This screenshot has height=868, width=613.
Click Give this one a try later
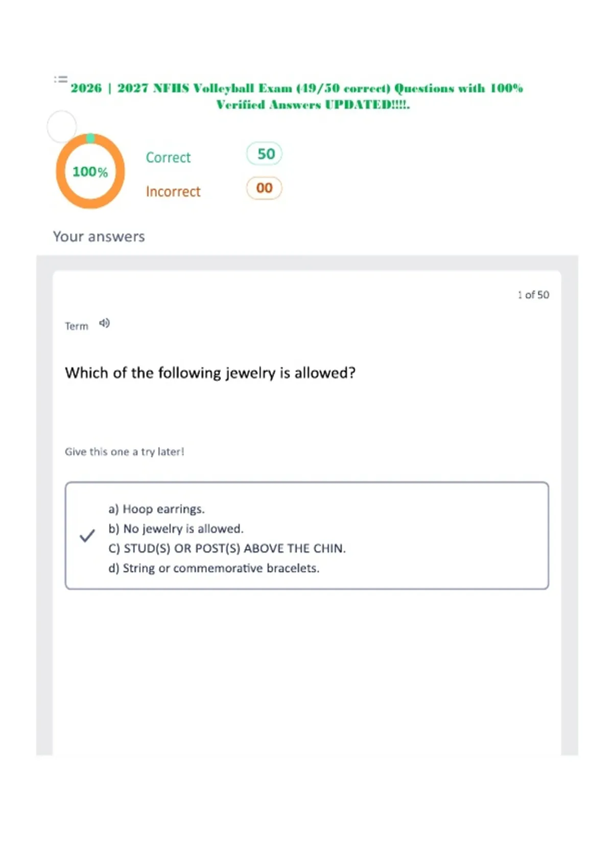coord(124,451)
